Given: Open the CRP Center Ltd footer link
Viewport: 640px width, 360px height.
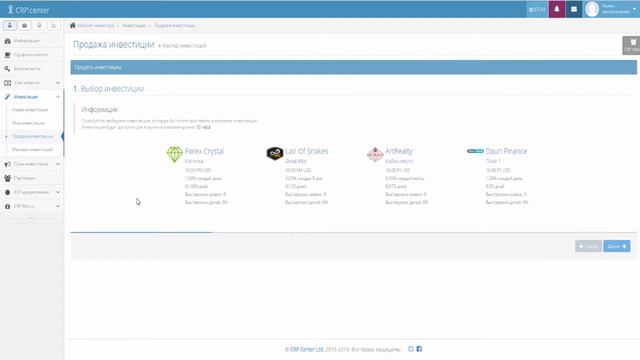Looking at the screenshot, I should (307, 349).
